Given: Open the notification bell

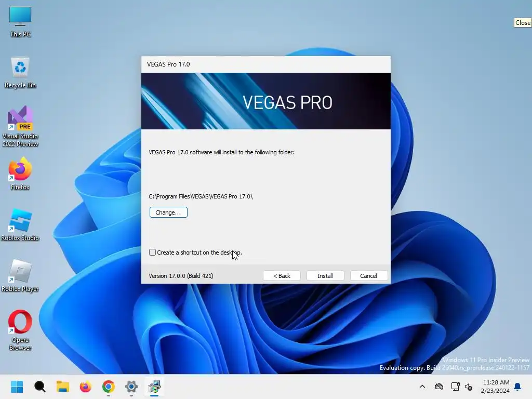Looking at the screenshot, I should pos(518,387).
